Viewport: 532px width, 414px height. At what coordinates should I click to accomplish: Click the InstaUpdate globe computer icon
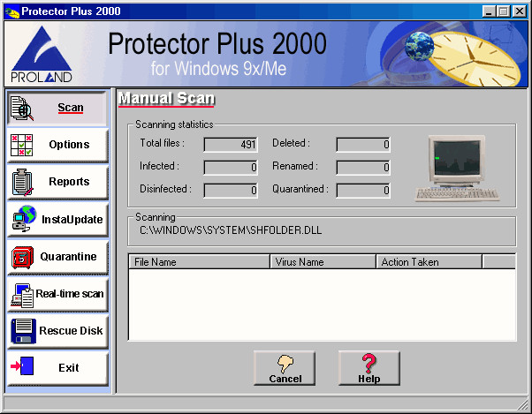24,219
